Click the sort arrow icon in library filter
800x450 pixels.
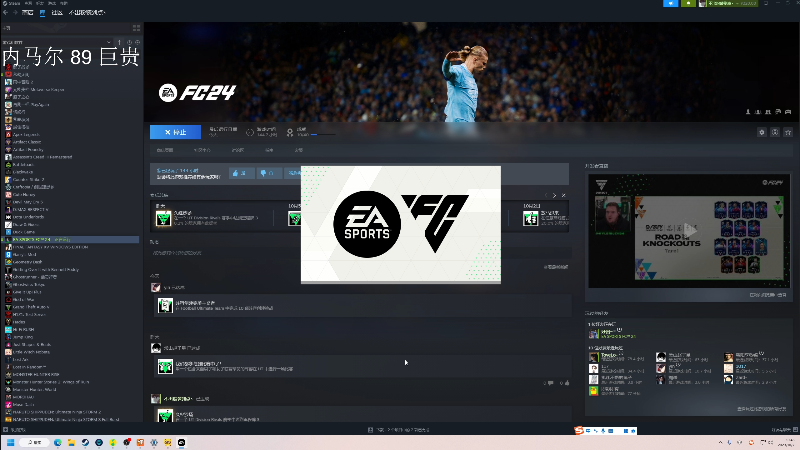[119, 42]
